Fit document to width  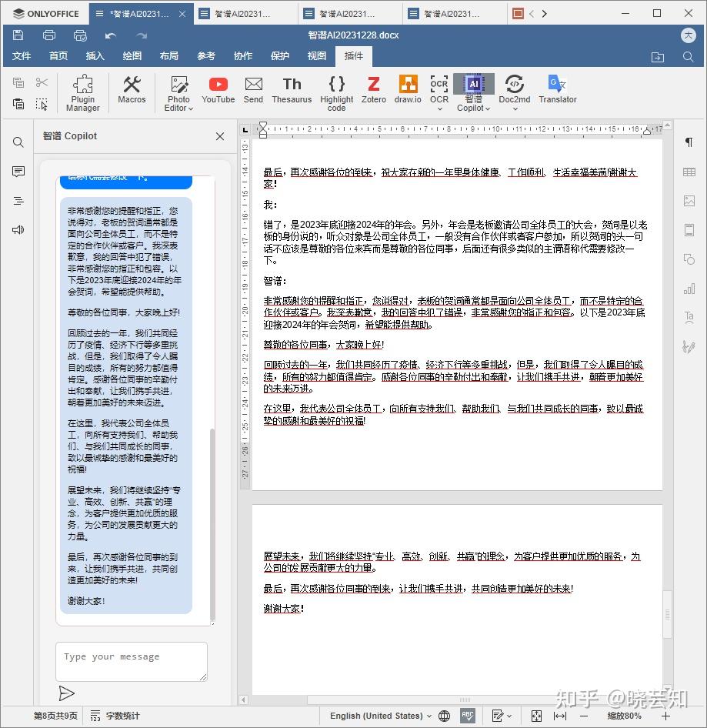click(560, 716)
